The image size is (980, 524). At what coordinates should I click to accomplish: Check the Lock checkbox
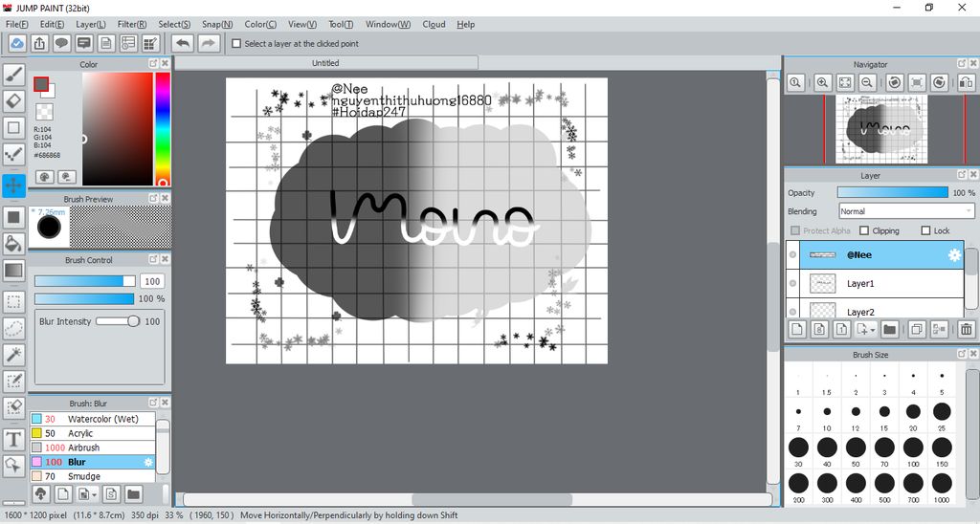926,230
